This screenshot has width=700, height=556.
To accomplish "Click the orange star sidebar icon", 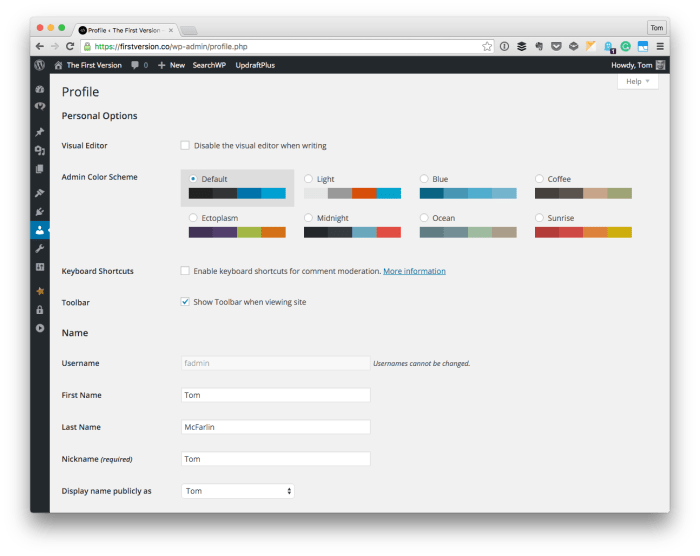I will click(x=40, y=291).
